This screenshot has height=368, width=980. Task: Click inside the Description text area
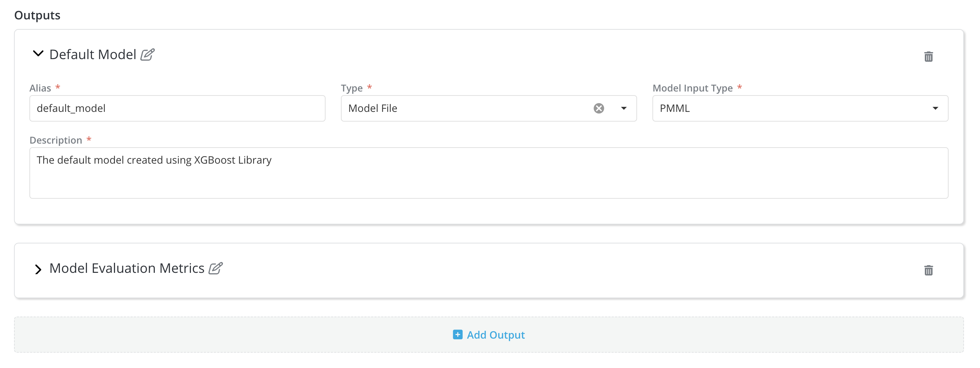click(488, 173)
